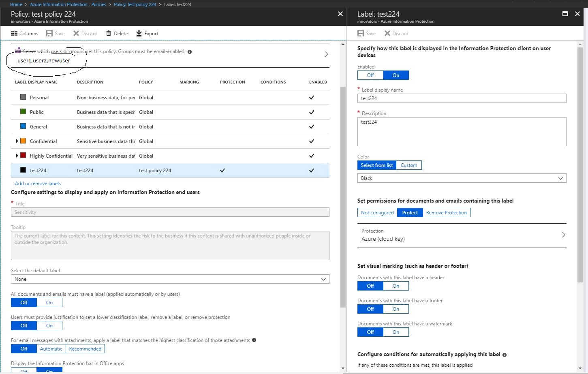Turn On requirement that all documents have label
The height and width of the screenshot is (374, 588).
pyautogui.click(x=49, y=303)
